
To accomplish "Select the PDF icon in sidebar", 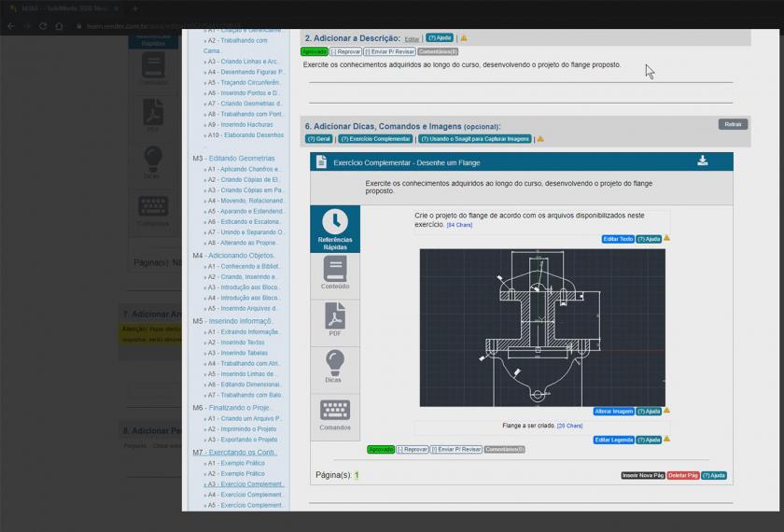I will (x=335, y=321).
